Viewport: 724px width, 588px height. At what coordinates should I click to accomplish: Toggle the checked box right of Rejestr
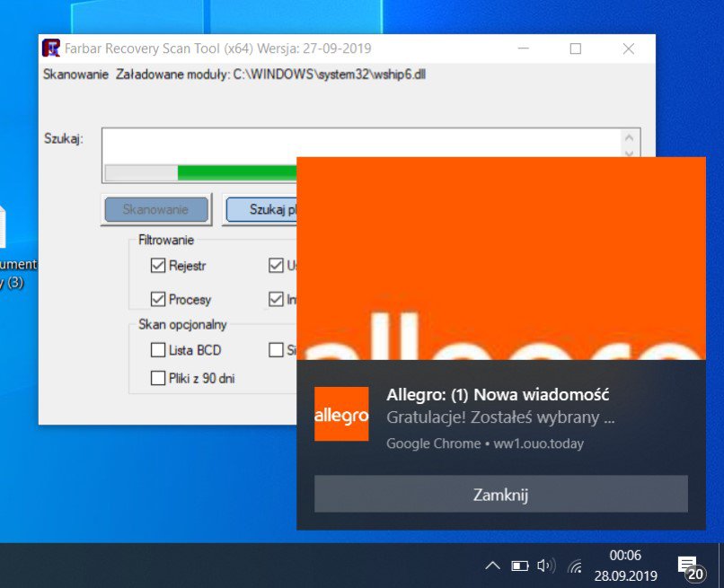point(276,266)
